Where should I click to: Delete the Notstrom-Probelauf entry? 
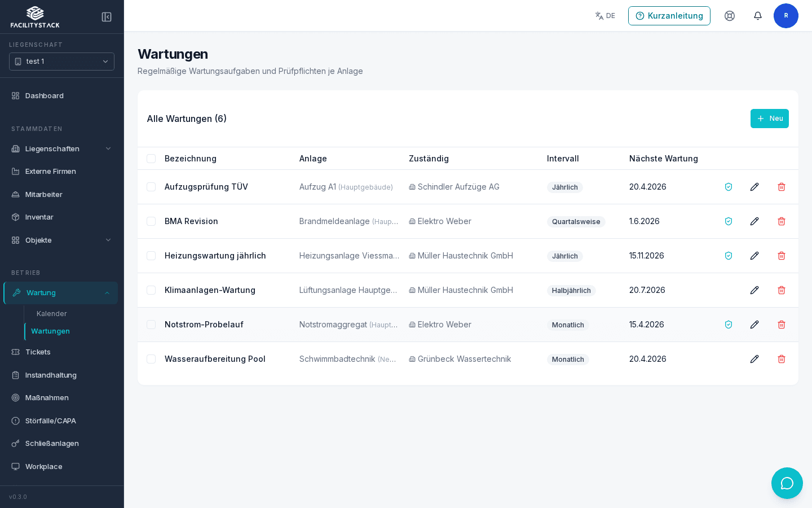coord(782,325)
